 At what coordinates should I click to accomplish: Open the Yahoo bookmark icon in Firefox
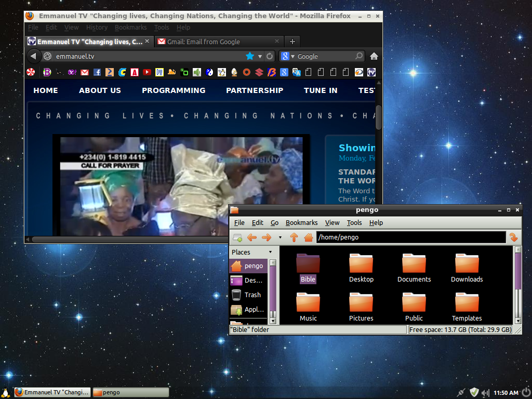point(72,72)
